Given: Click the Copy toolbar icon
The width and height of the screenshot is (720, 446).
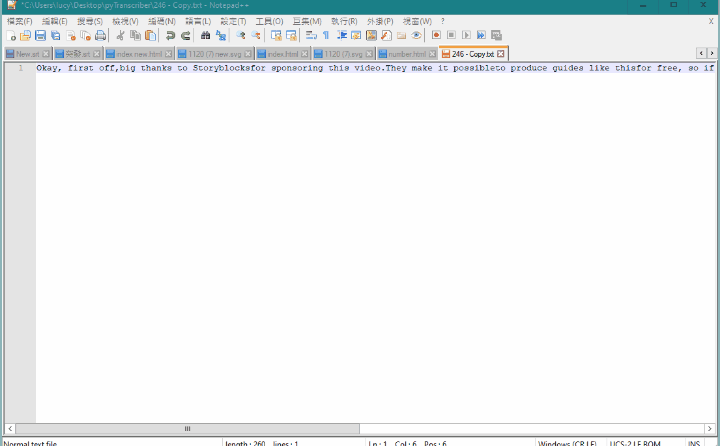Looking at the screenshot, I should coord(135,35).
